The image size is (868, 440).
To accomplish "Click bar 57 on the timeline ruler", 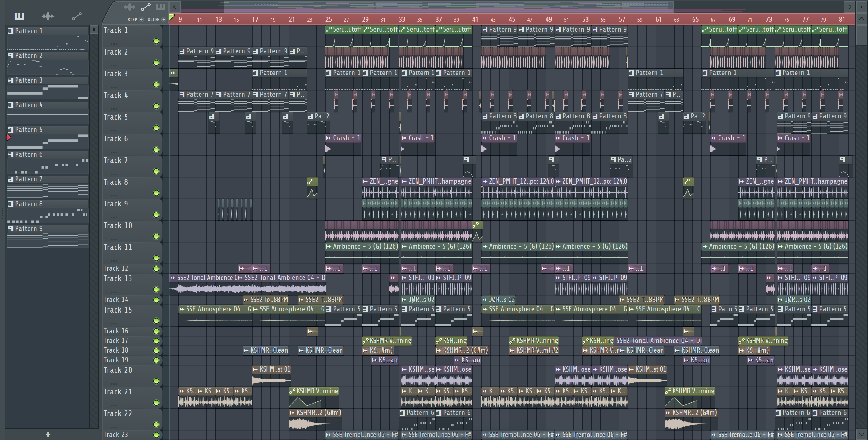I will pyautogui.click(x=622, y=20).
